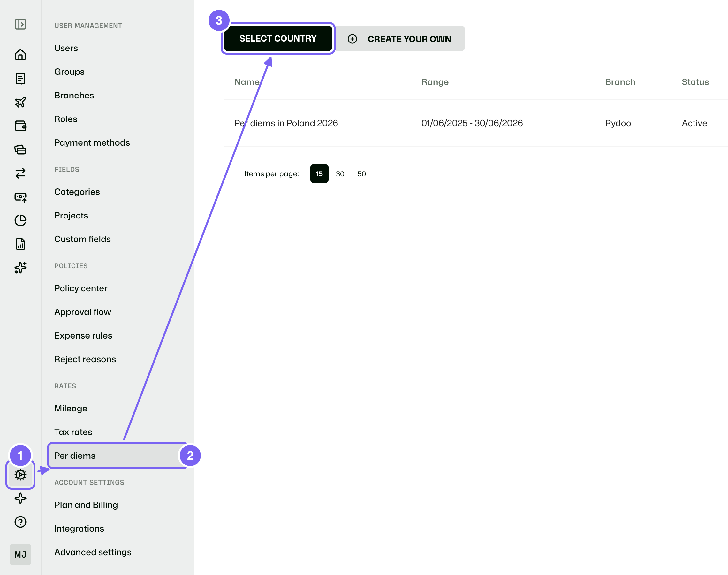Click the plus icon in Create Your Own
Viewport: 728px width, 575px height.
click(352, 39)
